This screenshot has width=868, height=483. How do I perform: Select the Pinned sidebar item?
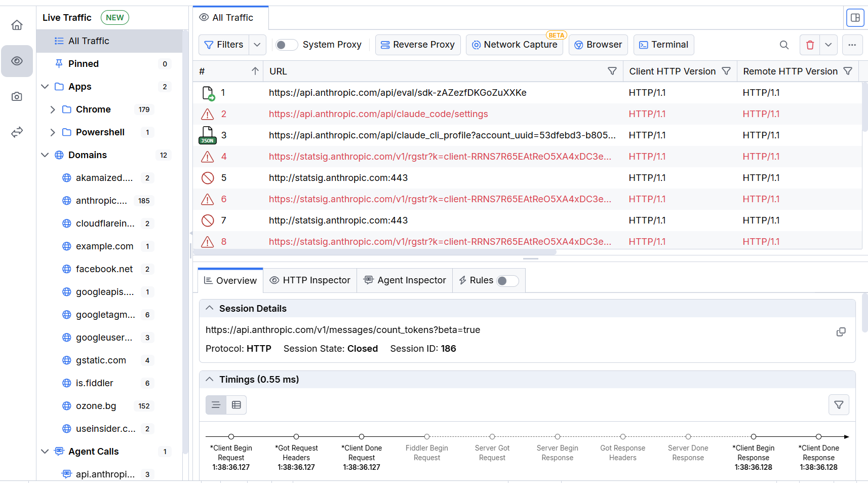tap(109, 64)
